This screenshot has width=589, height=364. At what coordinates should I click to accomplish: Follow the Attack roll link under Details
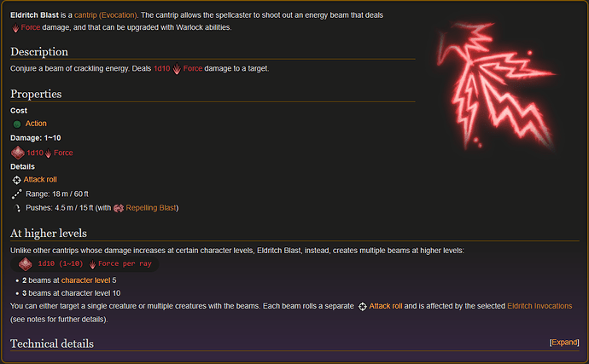tap(40, 180)
